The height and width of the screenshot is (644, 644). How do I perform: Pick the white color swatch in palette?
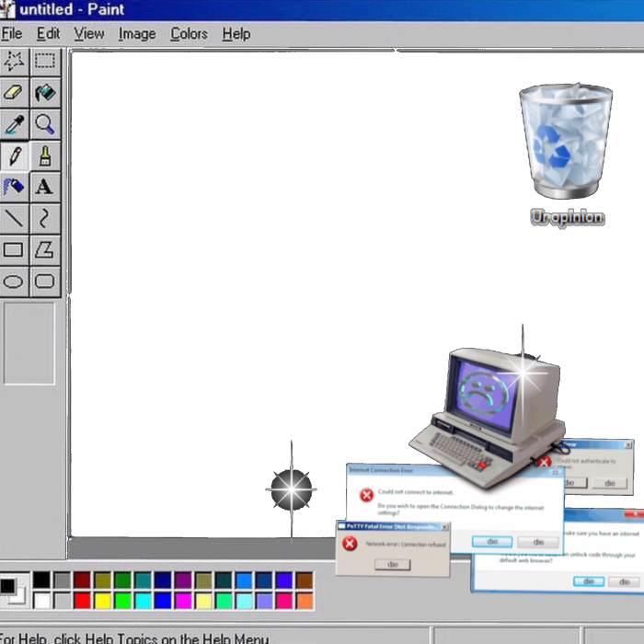coord(41,601)
